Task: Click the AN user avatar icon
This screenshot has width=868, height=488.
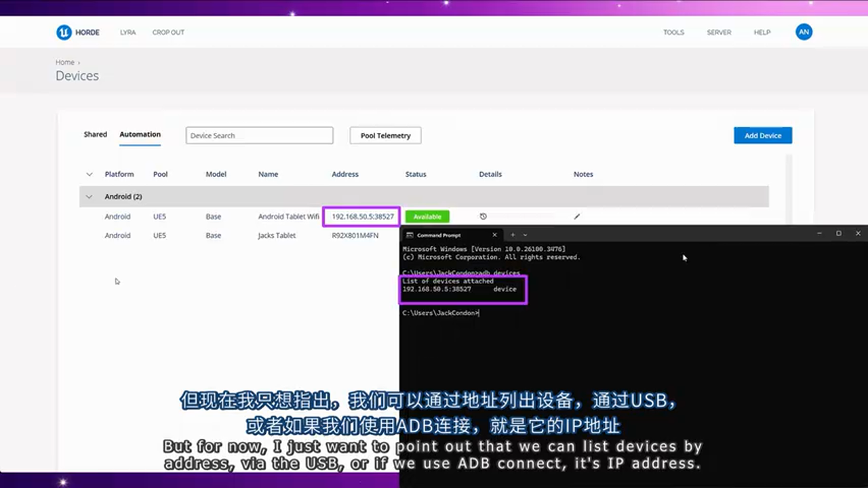Action: coord(804,32)
